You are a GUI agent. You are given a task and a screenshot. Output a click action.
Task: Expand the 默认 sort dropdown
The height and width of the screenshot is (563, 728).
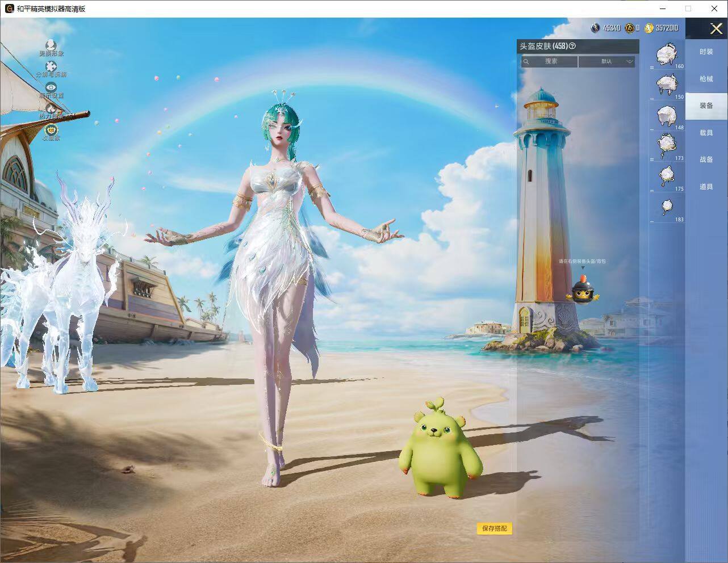point(606,61)
